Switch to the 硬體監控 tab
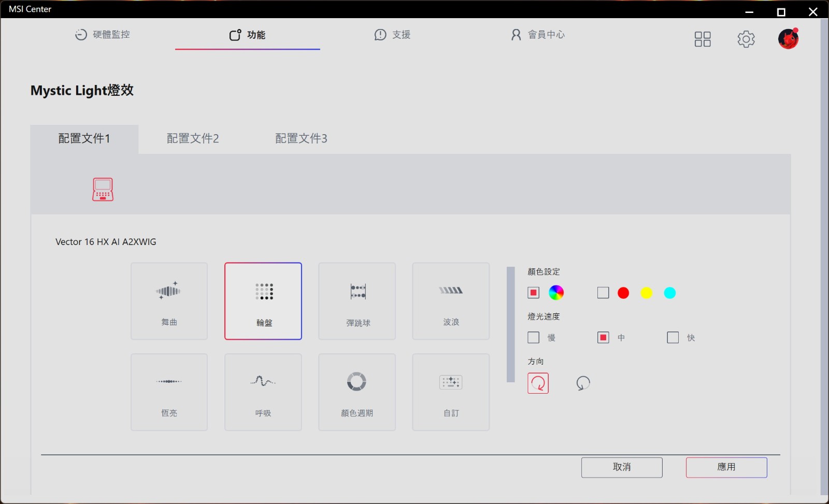Screen dimensions: 829x504 (x=103, y=35)
